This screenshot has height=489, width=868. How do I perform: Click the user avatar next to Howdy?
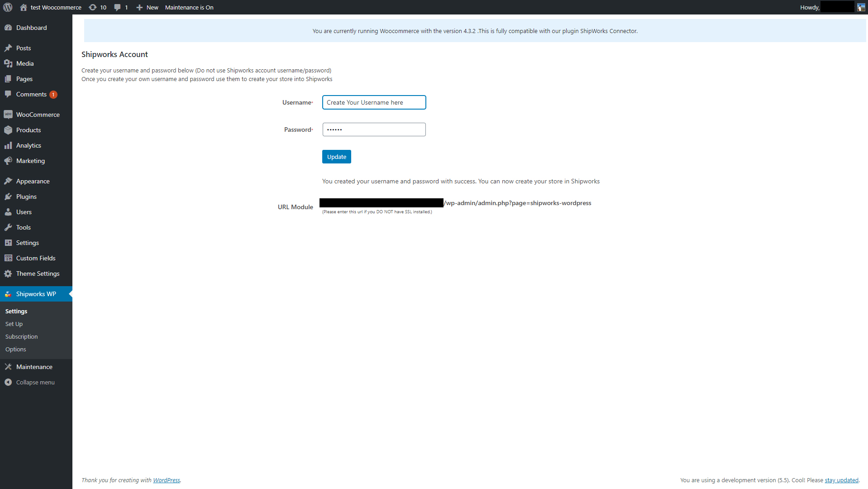[861, 7]
